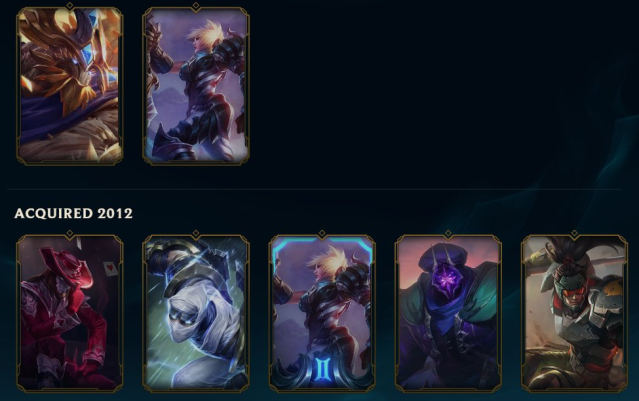Open the blue-framed skin card with II badge
This screenshot has height=401, width=639.
pyautogui.click(x=322, y=313)
